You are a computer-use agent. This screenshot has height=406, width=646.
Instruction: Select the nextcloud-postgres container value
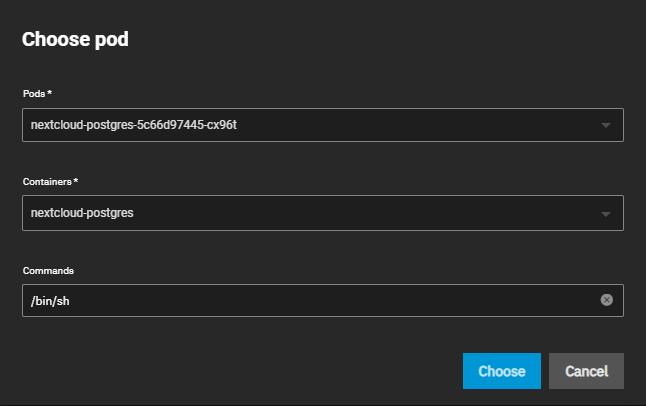coord(82,213)
